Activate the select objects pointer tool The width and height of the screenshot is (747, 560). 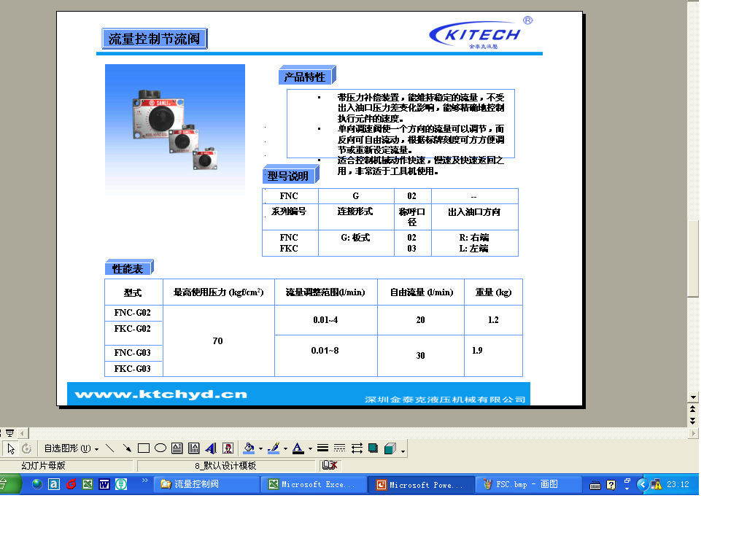coord(12,448)
